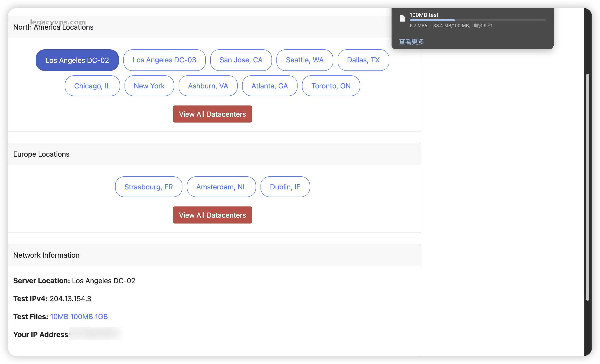Download the 10MB test file
The image size is (600, 364).
(x=59, y=316)
